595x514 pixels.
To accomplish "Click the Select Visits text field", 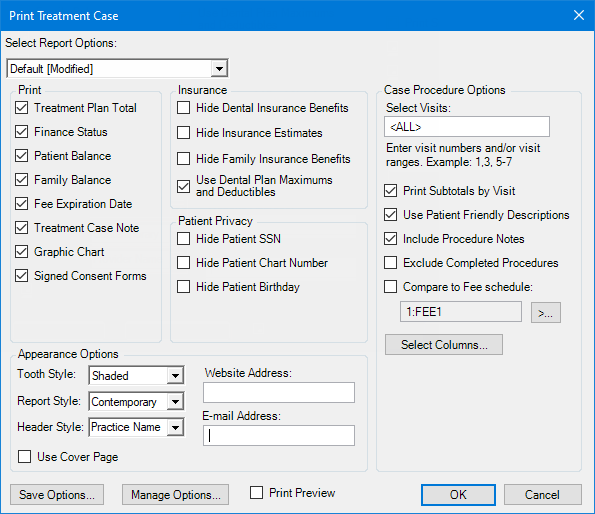I will (467, 127).
